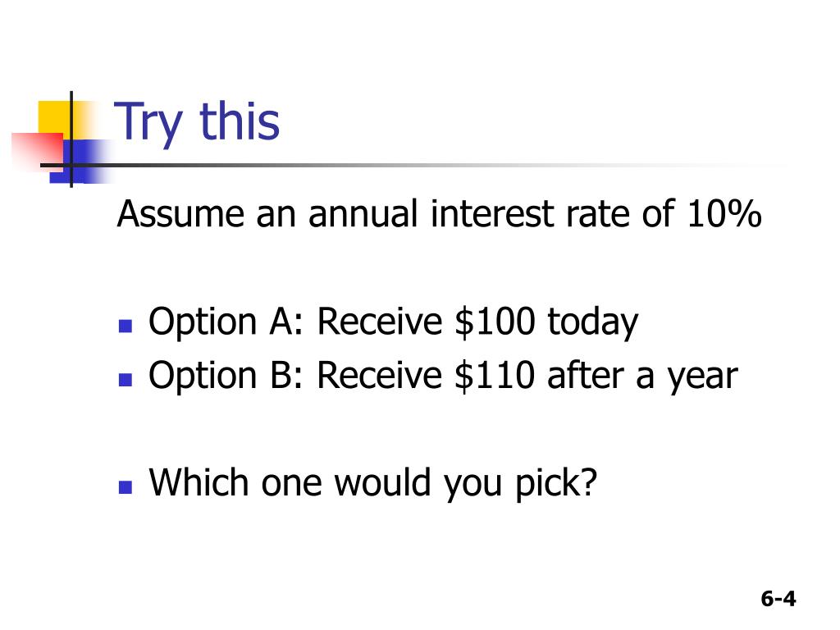Click the 'Option B: Receive $110 after a year' text
This screenshot has width=840, height=630.
[x=443, y=377]
